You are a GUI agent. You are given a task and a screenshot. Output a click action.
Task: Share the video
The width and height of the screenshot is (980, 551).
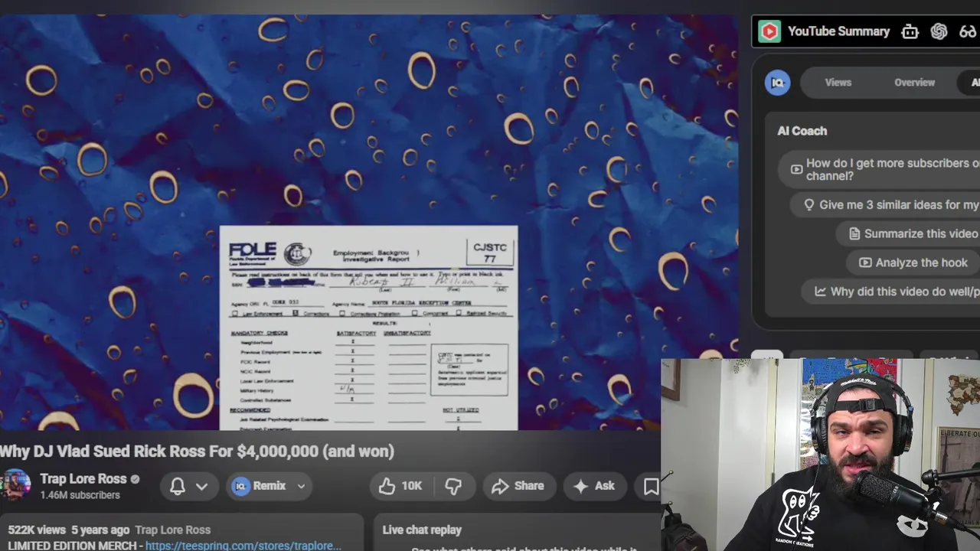pos(518,486)
